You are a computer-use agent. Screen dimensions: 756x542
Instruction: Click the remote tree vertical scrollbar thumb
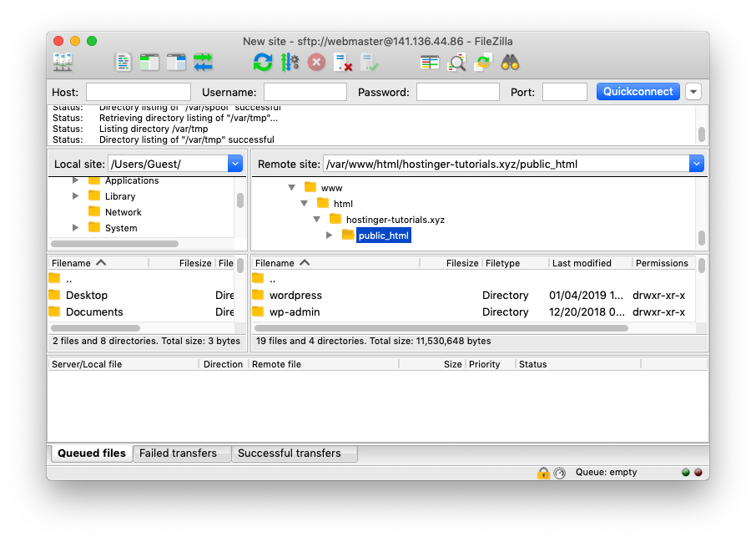(x=702, y=237)
